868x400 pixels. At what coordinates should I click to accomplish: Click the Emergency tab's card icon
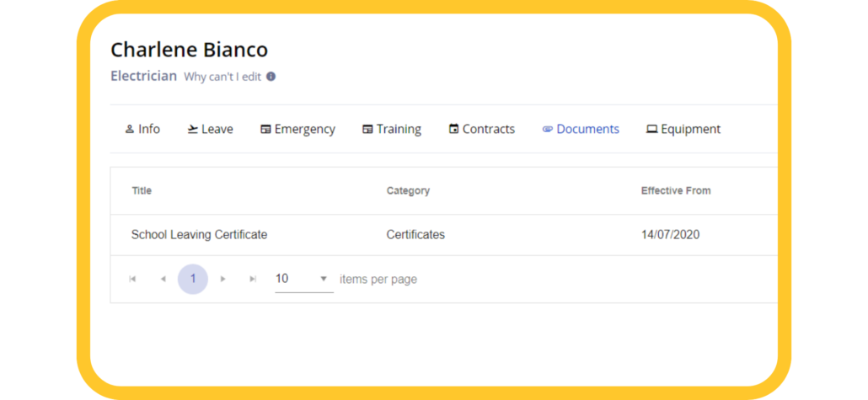265,129
